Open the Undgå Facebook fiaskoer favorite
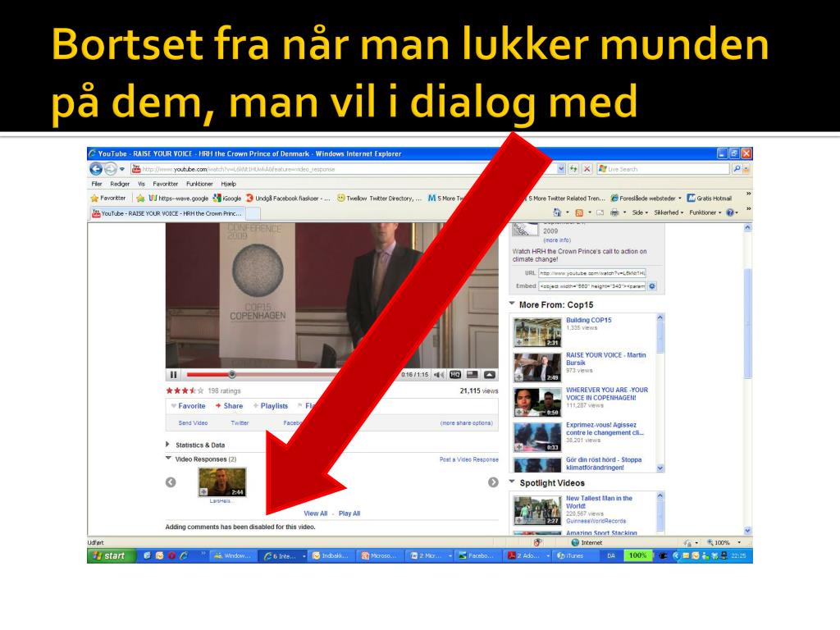This screenshot has height=630, width=840. (288, 199)
